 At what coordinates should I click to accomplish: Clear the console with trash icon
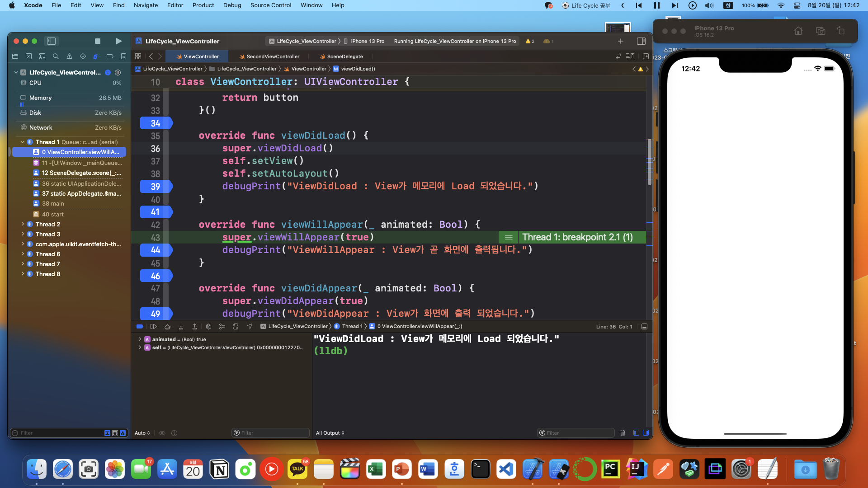[x=623, y=433]
